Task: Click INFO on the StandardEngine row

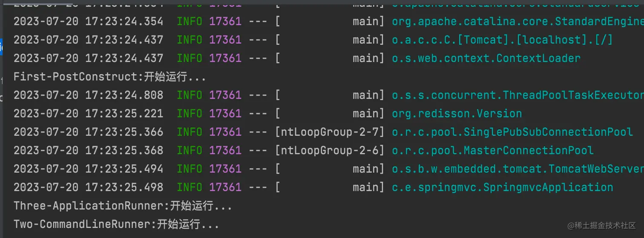Action: tap(190, 21)
